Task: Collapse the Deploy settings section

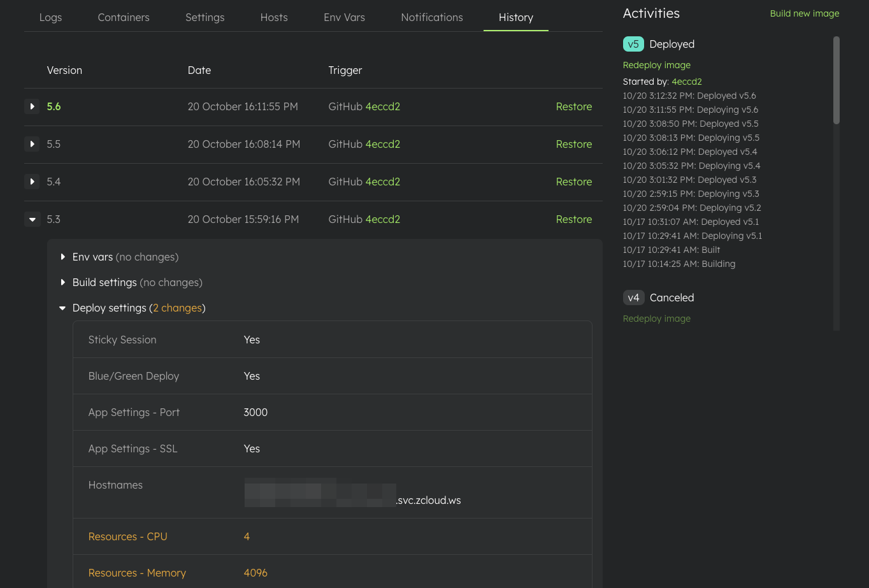Action: point(62,308)
